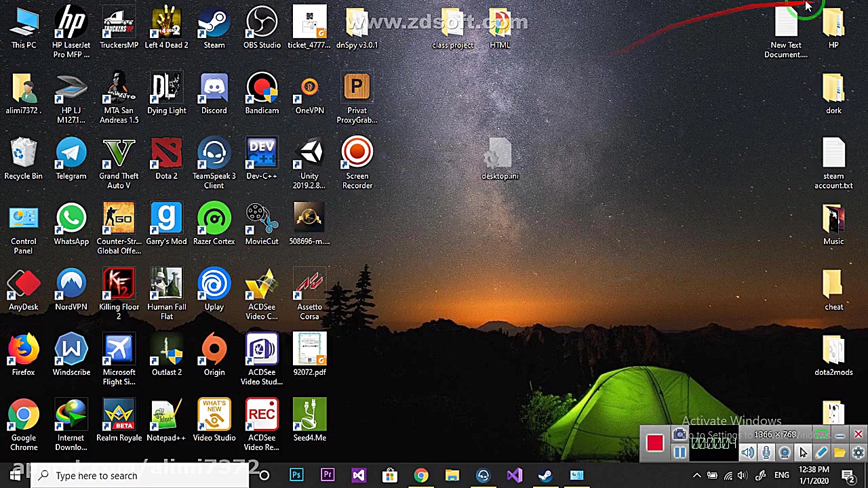Select the Telegram shortcut

tap(71, 159)
